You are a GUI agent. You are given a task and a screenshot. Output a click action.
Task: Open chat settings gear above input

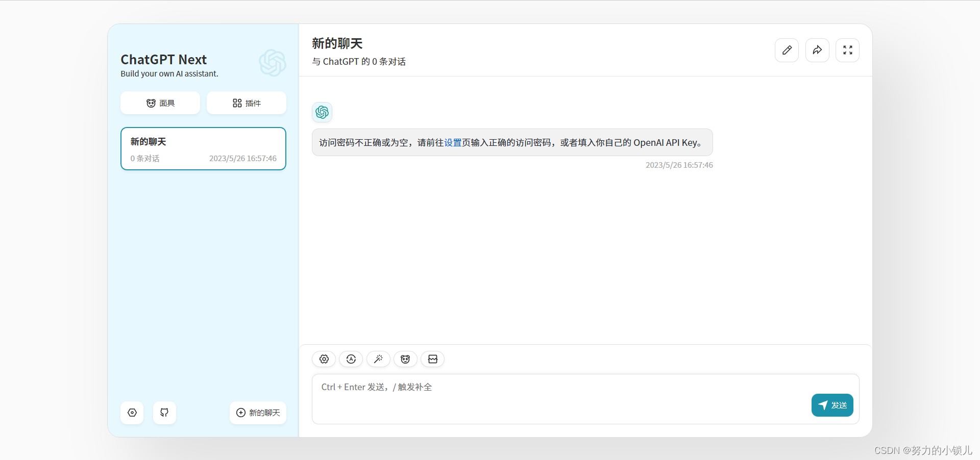point(324,359)
